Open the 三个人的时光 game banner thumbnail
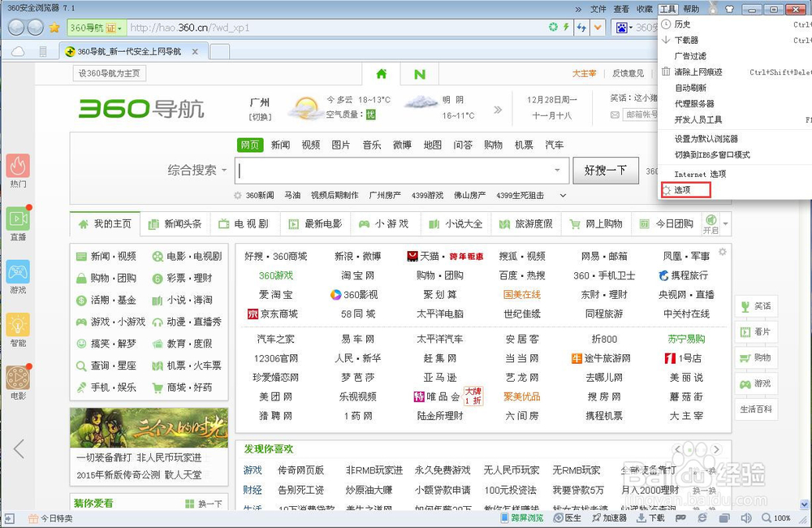 [x=149, y=428]
